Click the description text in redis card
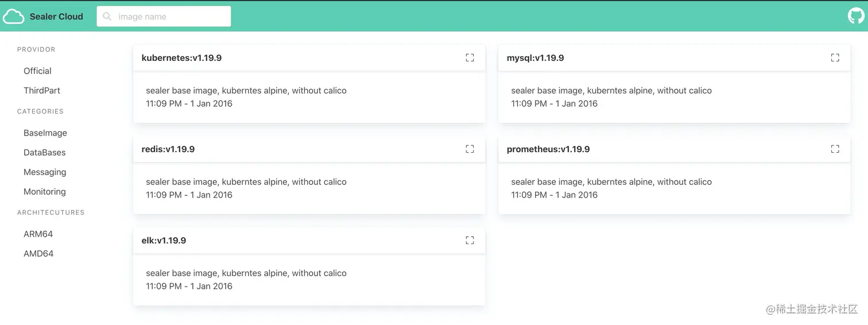Screen dimensions: 868x325 (246, 182)
